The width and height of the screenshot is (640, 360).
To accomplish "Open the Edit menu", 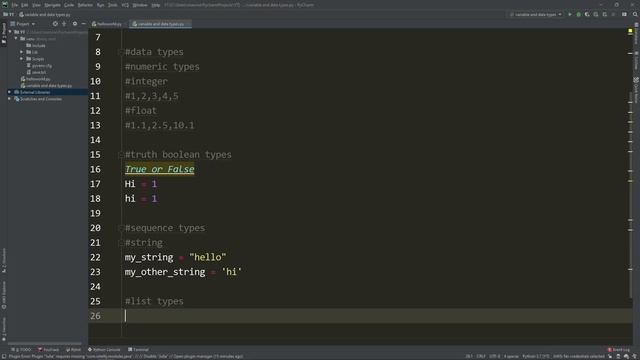I will click(24, 5).
